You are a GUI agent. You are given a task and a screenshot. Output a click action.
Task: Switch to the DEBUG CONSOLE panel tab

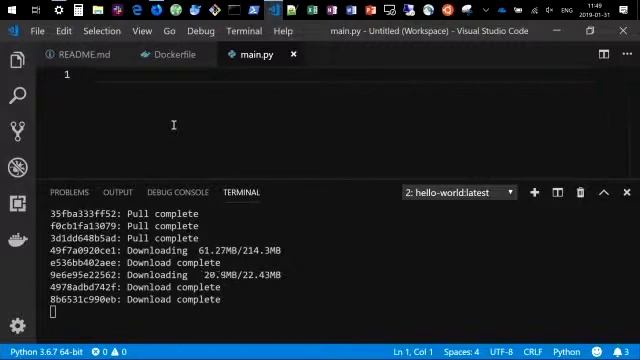[178, 192]
